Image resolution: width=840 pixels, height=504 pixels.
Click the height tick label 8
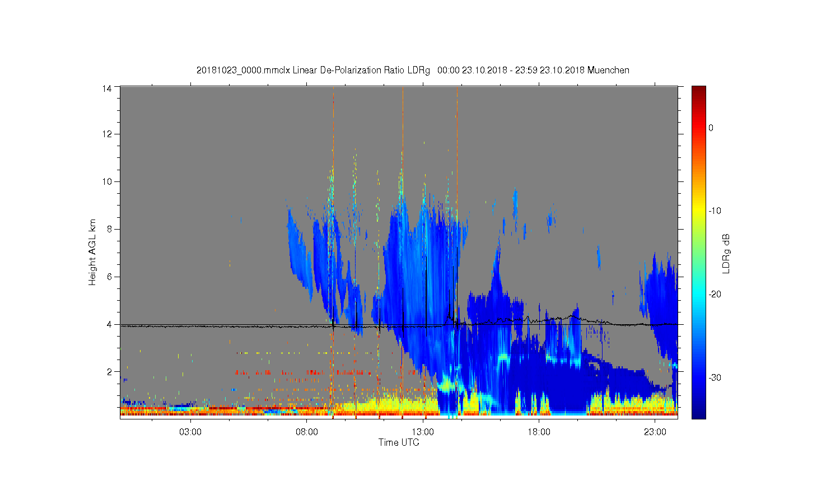click(x=109, y=229)
